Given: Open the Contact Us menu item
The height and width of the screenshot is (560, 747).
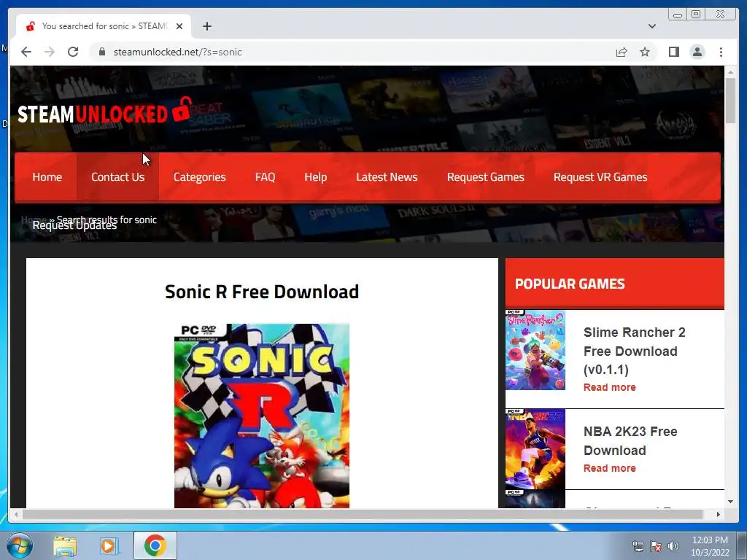Looking at the screenshot, I should pyautogui.click(x=117, y=177).
